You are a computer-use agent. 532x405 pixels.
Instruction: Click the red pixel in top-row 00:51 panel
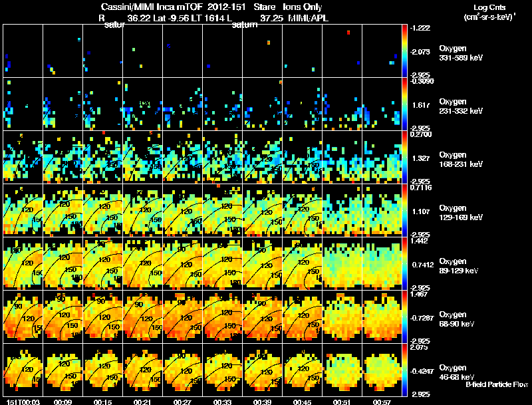(x=348, y=33)
